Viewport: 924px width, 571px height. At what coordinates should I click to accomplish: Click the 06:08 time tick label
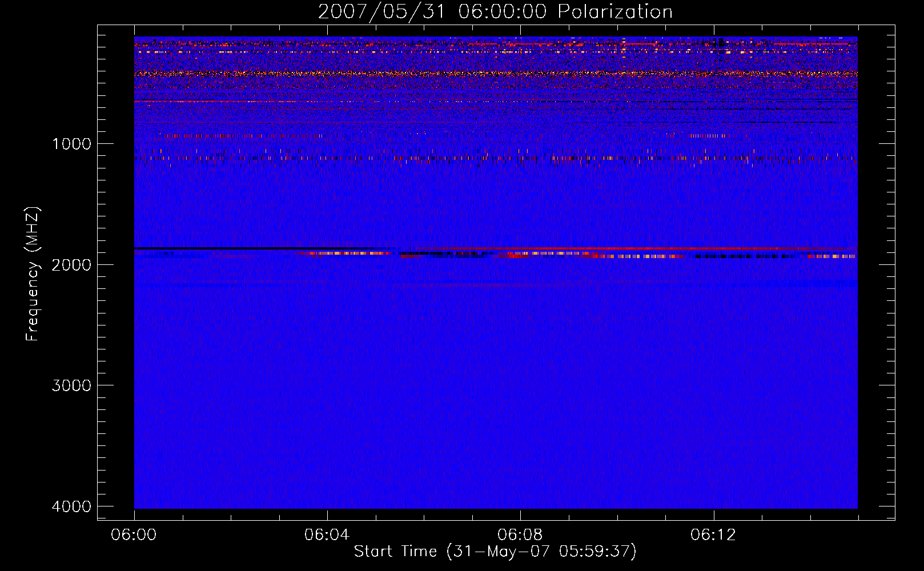[520, 535]
